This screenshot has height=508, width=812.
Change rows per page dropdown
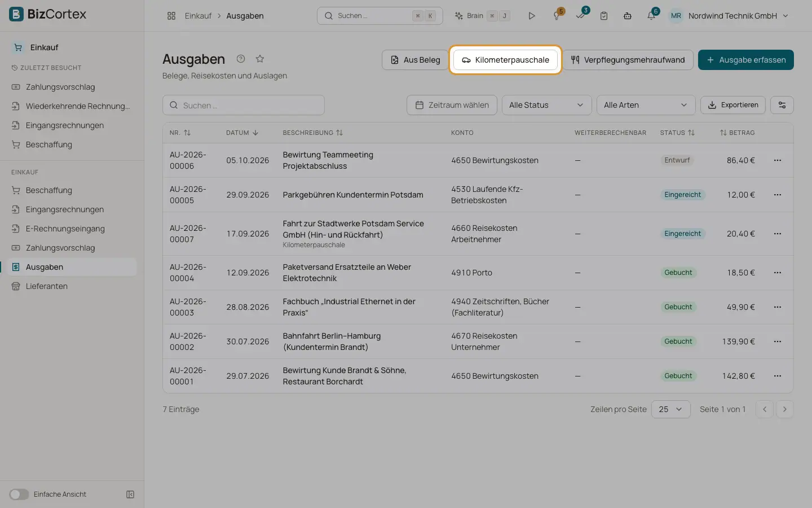(x=670, y=409)
